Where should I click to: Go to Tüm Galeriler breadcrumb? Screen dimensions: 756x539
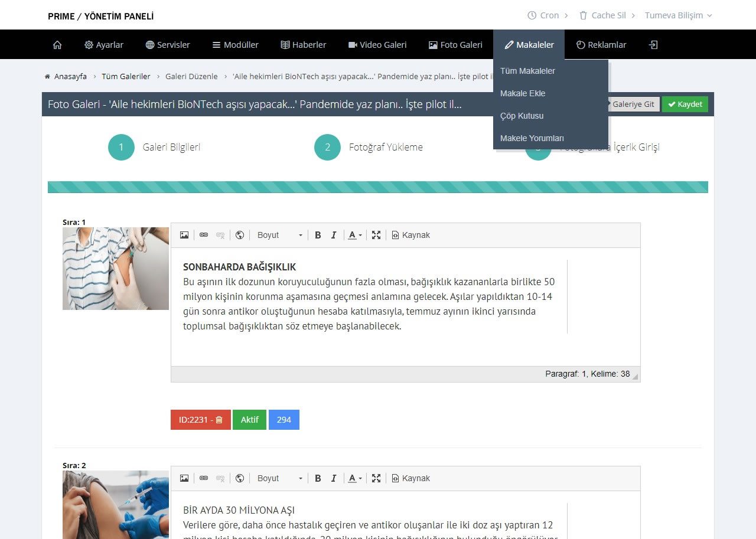(x=126, y=77)
